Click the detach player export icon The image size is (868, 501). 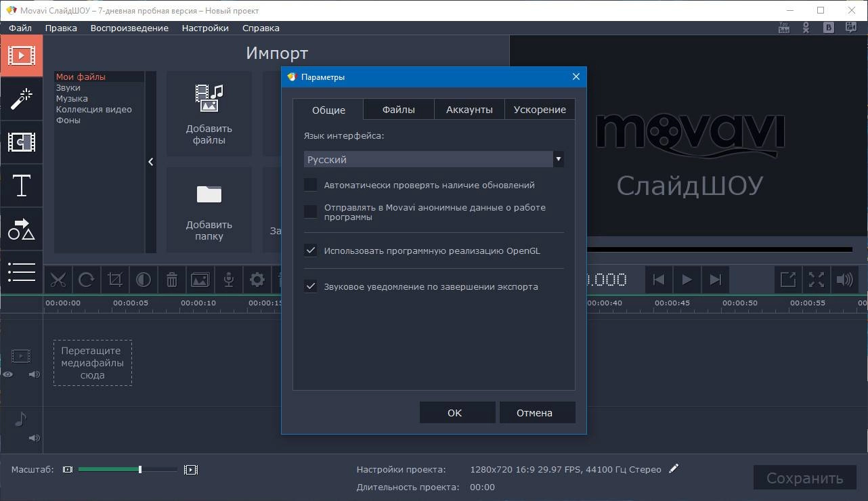coord(788,279)
